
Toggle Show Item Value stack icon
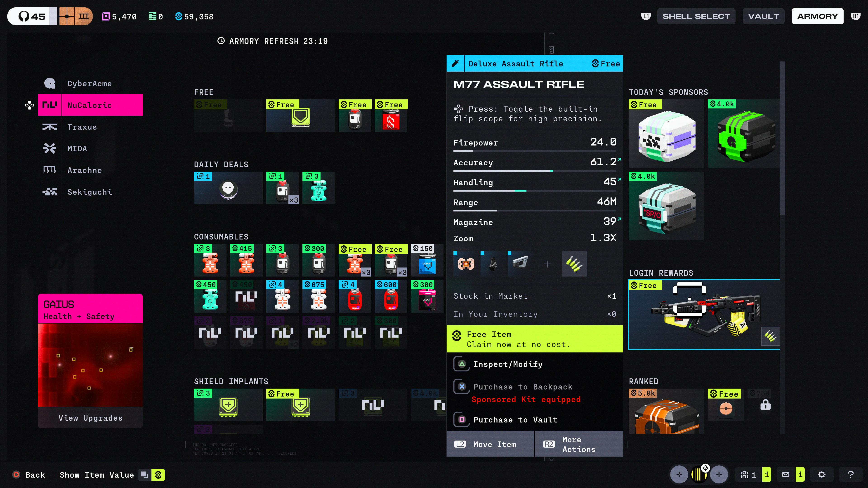145,475
